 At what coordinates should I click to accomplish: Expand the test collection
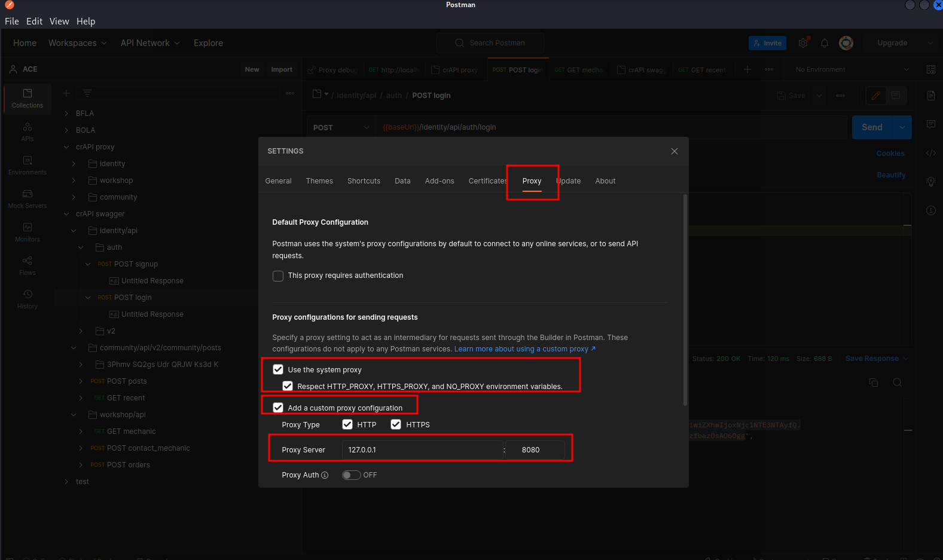click(66, 482)
